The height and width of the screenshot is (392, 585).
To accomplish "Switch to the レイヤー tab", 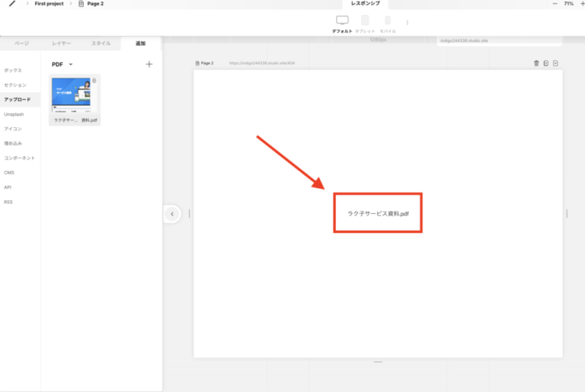I will 61,43.
